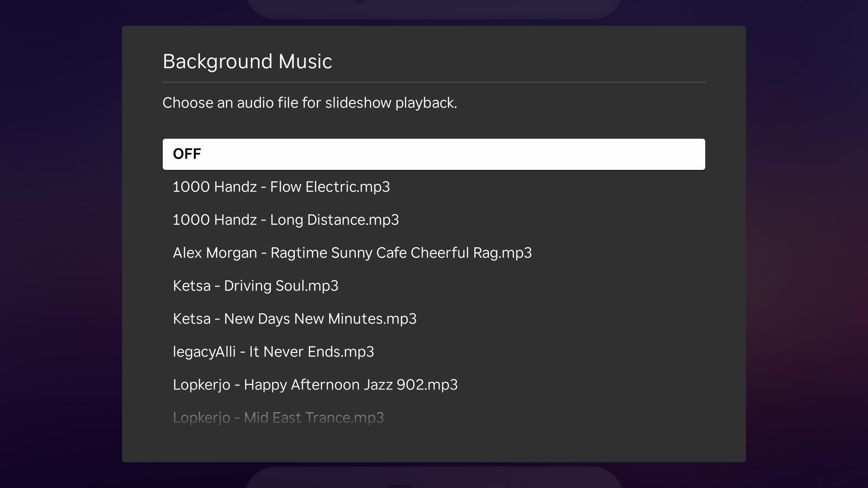This screenshot has width=868, height=488.
Task: Select the OFF option
Action: (434, 154)
